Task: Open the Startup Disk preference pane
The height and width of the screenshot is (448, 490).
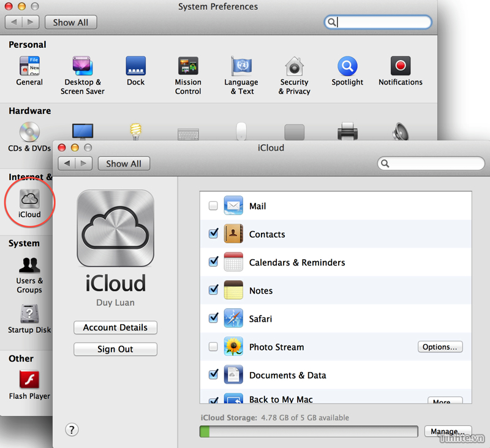Action: coord(29,319)
